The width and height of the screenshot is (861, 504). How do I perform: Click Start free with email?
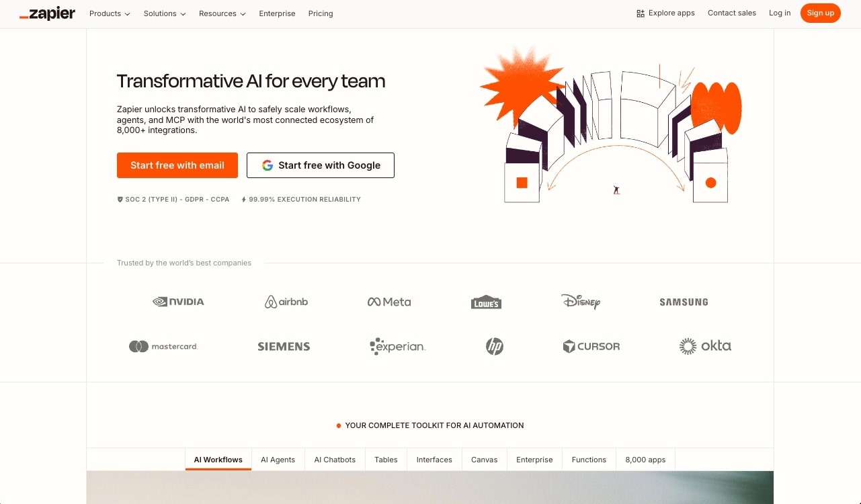coord(177,165)
